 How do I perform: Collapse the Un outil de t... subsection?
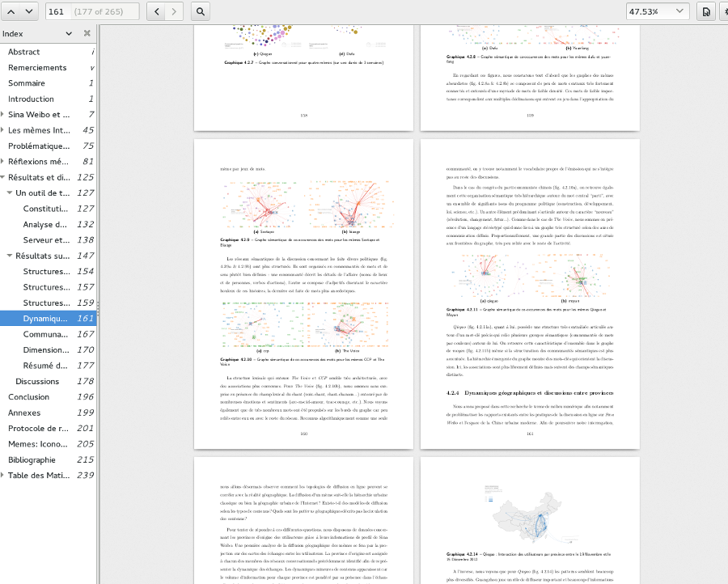pos(10,193)
